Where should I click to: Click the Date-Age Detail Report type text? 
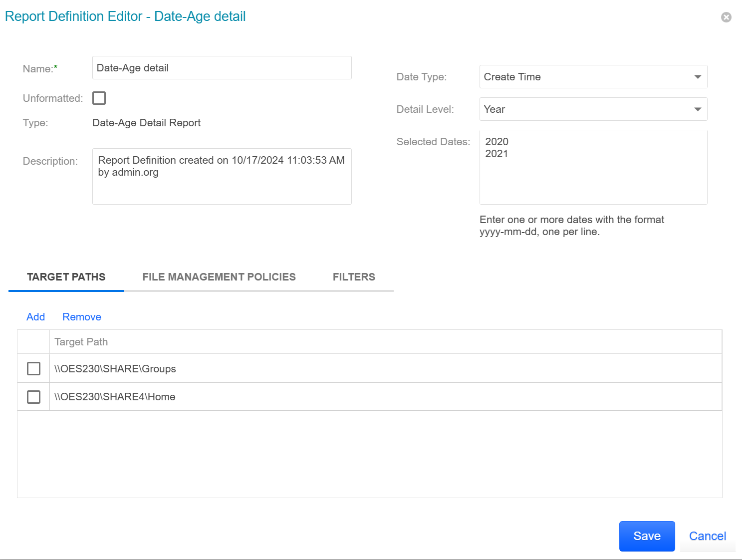(x=146, y=123)
